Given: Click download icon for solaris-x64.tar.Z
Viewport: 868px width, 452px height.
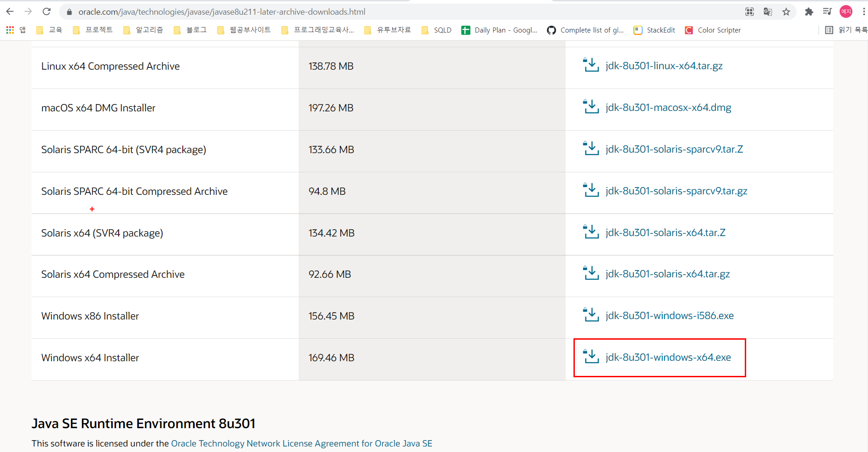Looking at the screenshot, I should [591, 232].
